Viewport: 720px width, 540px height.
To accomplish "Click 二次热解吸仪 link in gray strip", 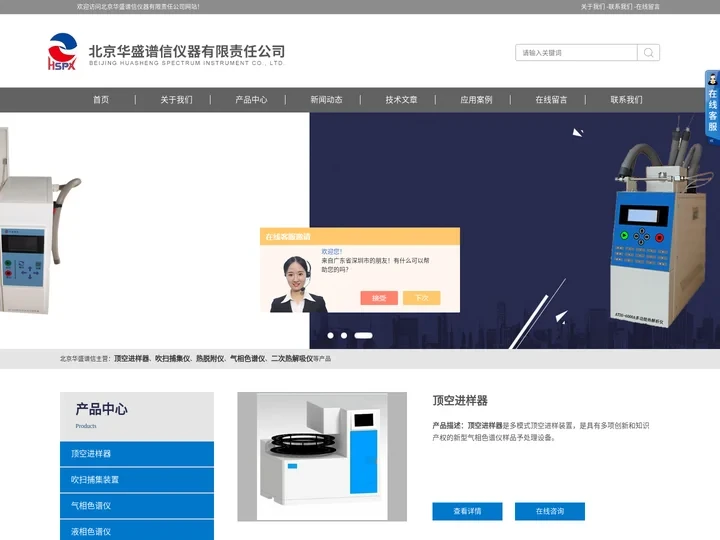I will pos(292,359).
